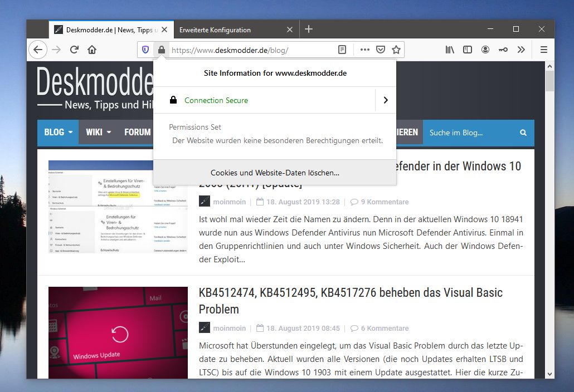Click the URL address field
Viewport: 574px width, 392px height.
252,50
